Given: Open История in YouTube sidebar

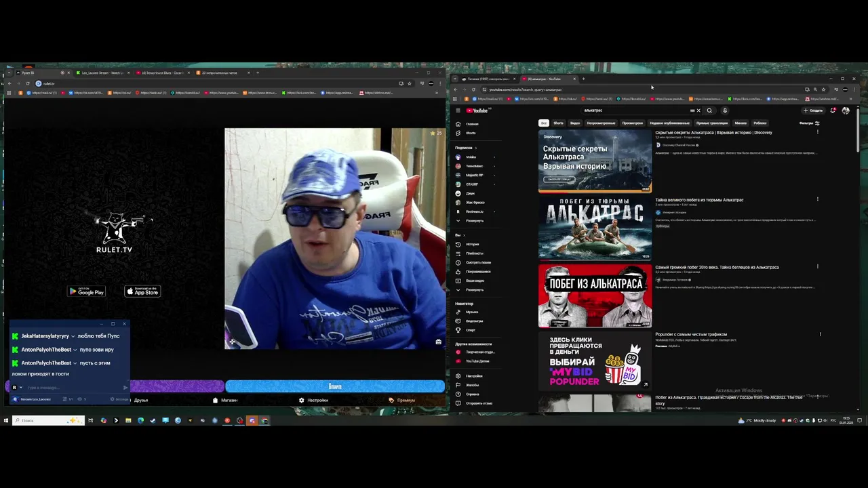Looking at the screenshot, I should 473,244.
